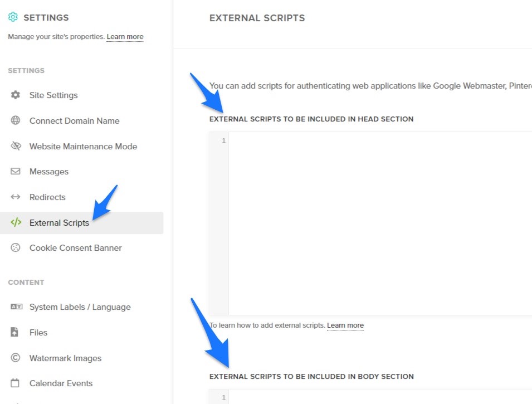This screenshot has height=404, width=532.
Task: Click the External Scripts code icon
Action: coord(16,222)
